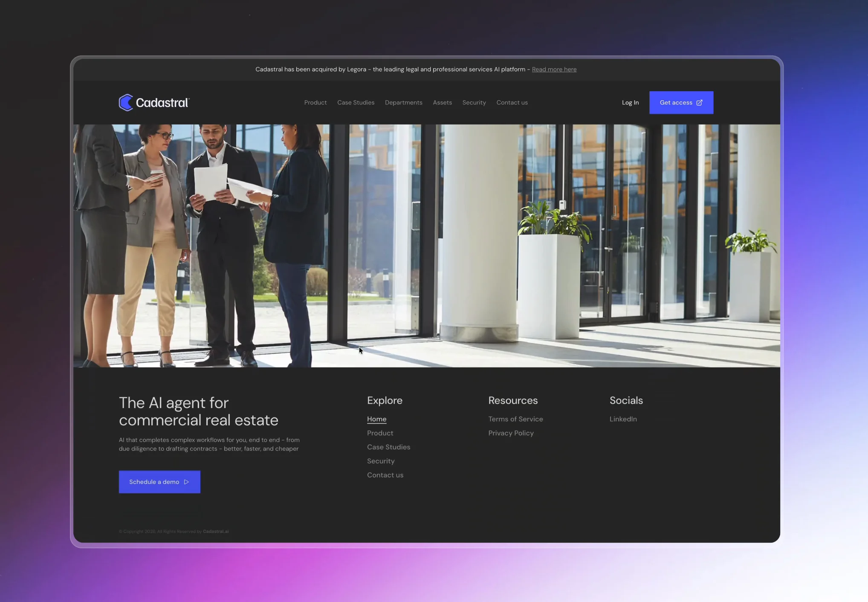Follow the Read more here banner link

coord(554,69)
